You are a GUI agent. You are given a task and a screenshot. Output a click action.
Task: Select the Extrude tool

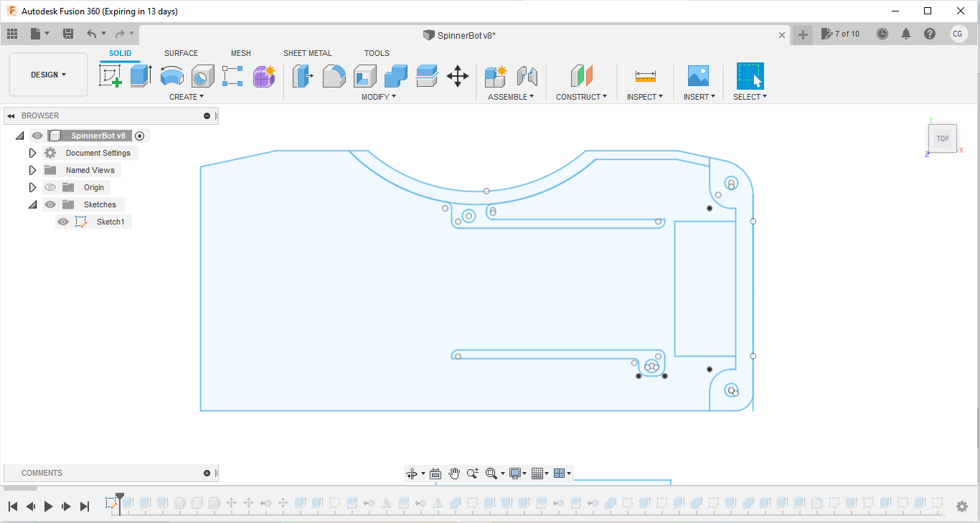141,75
